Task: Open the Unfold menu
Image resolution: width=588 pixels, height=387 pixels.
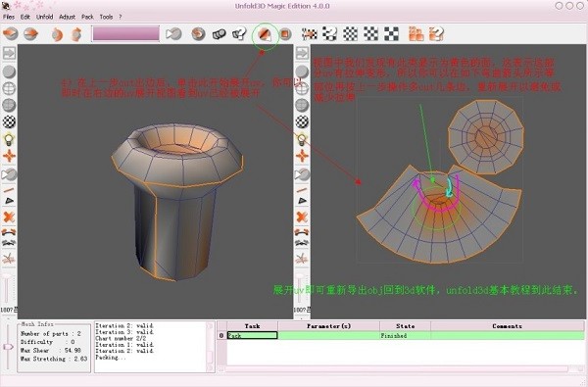Action: pos(45,17)
